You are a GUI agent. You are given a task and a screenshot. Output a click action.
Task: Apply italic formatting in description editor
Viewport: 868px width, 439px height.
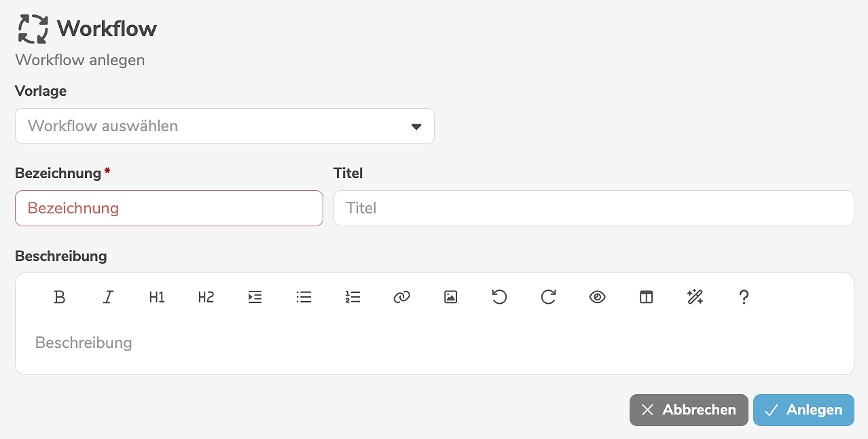point(108,297)
